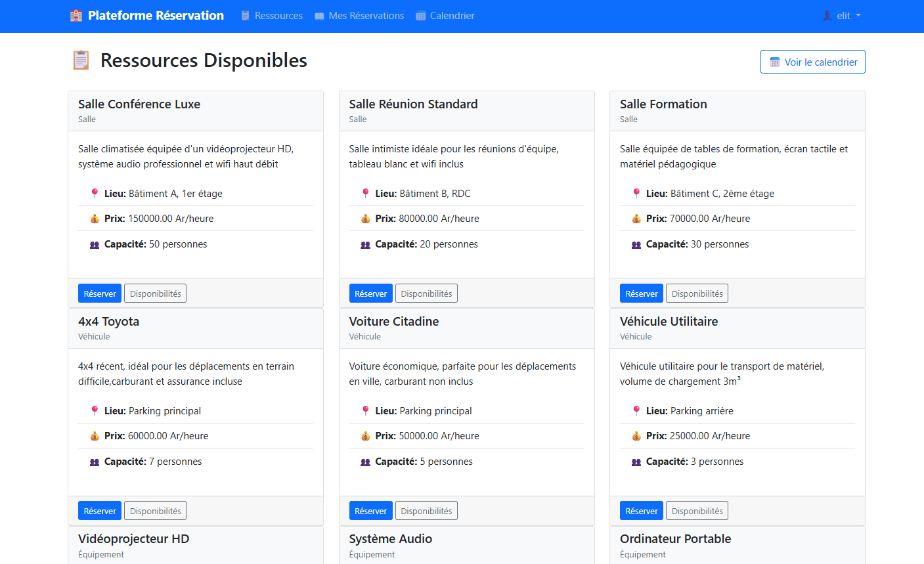Click the user avatar icon next to elit
This screenshot has height=564, width=924.
pos(827,16)
